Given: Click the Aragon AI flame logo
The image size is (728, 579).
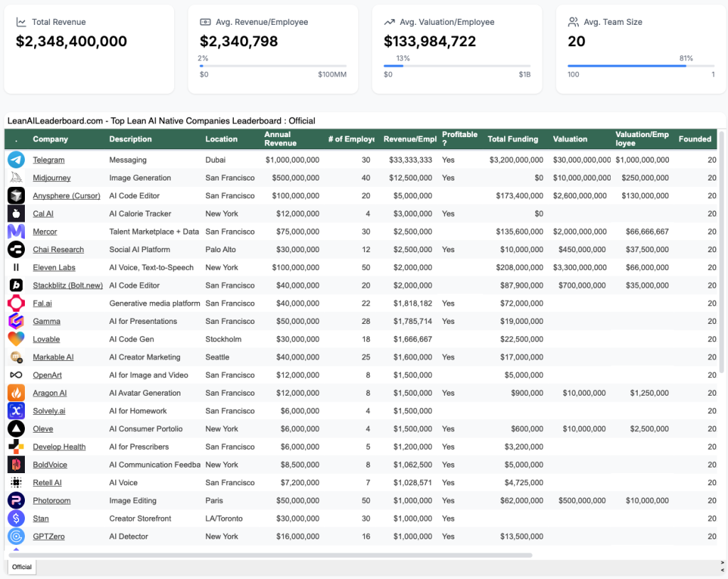Looking at the screenshot, I should click(16, 393).
